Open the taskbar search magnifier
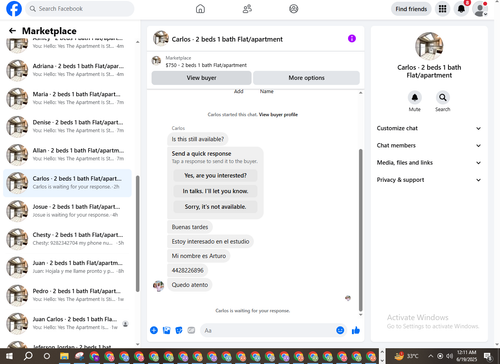The width and height of the screenshot is (500, 364). [x=28, y=356]
